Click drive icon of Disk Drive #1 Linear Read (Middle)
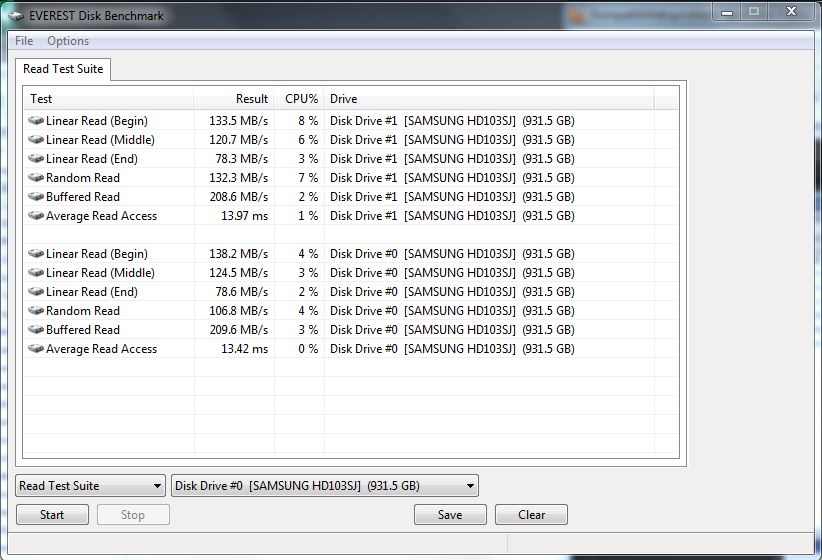The image size is (822, 560). [36, 139]
